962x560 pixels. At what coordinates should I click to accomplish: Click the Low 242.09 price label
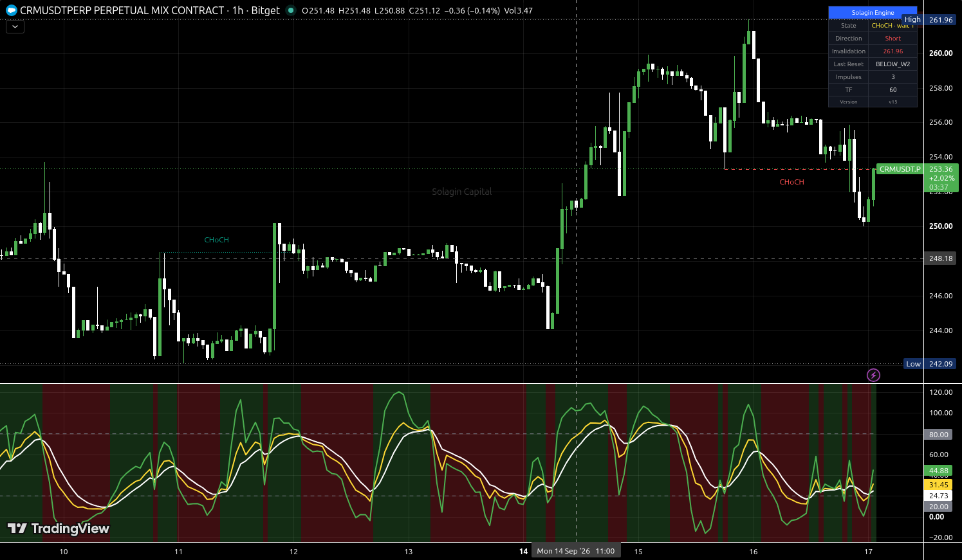click(x=930, y=364)
